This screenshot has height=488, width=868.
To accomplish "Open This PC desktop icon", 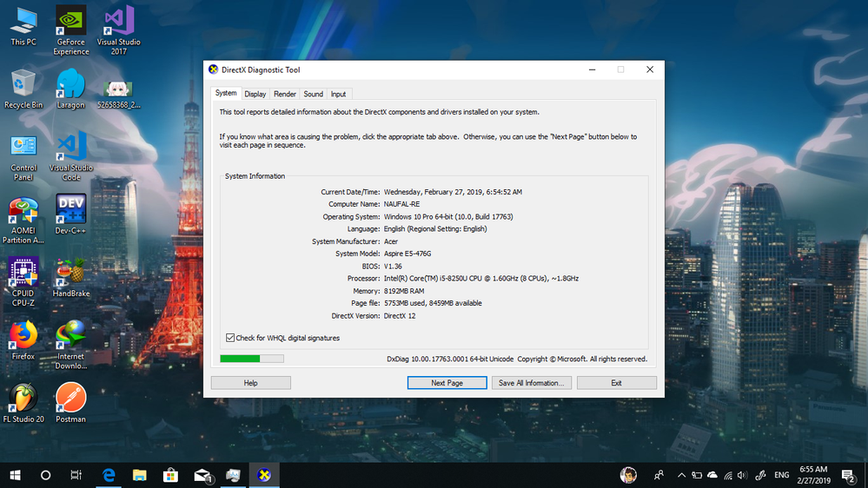I will [x=23, y=27].
